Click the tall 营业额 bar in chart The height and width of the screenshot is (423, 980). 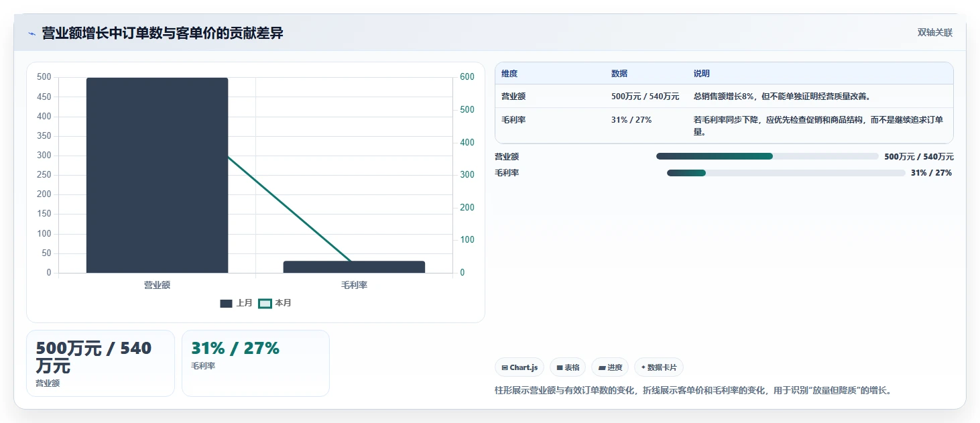click(x=157, y=175)
